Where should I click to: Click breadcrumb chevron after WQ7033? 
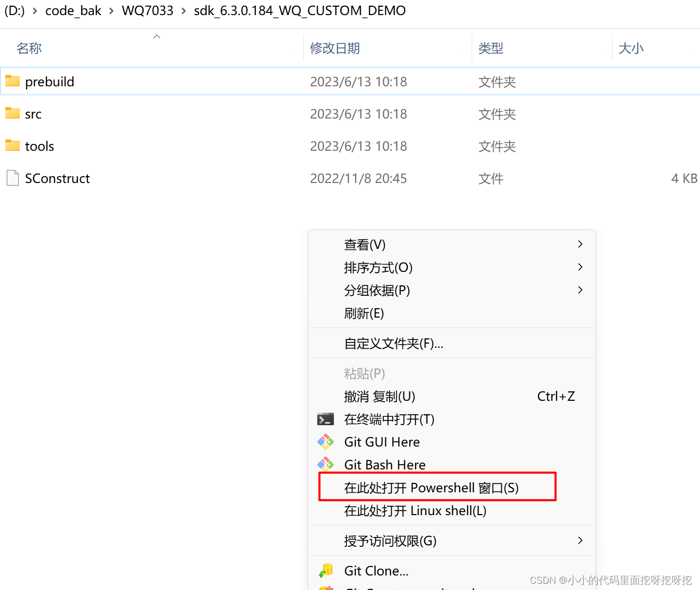(x=184, y=11)
